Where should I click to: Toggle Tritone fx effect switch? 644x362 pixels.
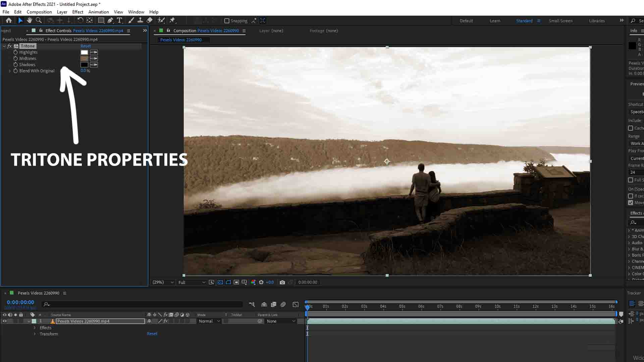[x=10, y=46]
